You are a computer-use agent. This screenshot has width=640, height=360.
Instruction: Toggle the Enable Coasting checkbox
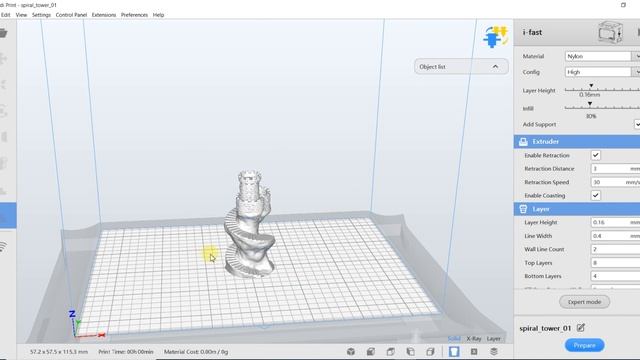[596, 195]
